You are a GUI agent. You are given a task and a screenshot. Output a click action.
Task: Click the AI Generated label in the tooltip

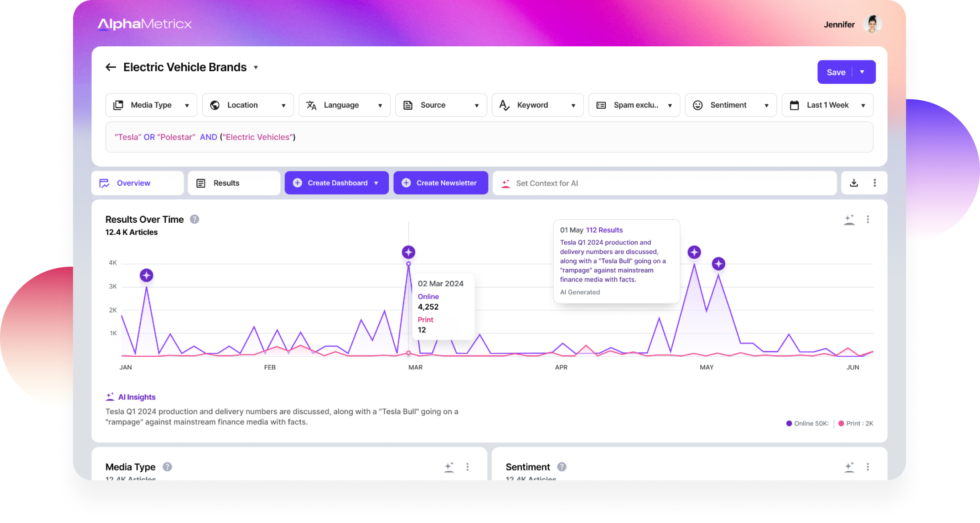tap(580, 292)
